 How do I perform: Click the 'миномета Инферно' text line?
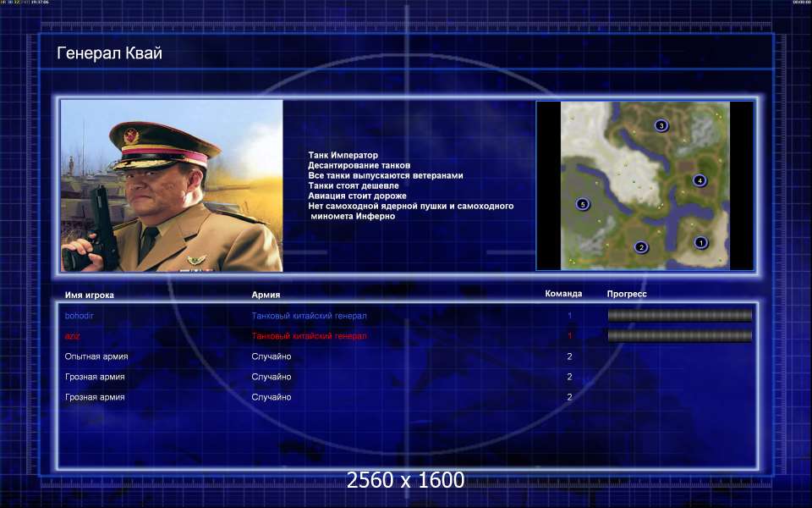click(x=353, y=216)
